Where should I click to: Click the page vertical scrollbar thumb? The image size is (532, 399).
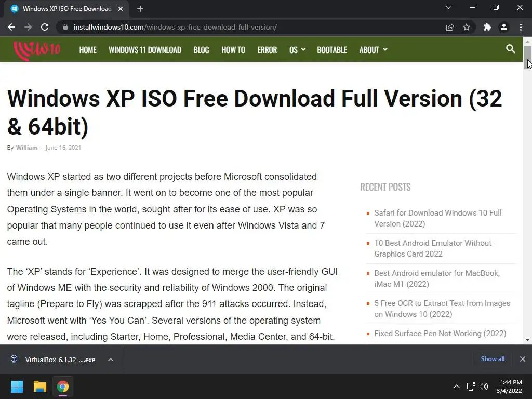click(527, 57)
